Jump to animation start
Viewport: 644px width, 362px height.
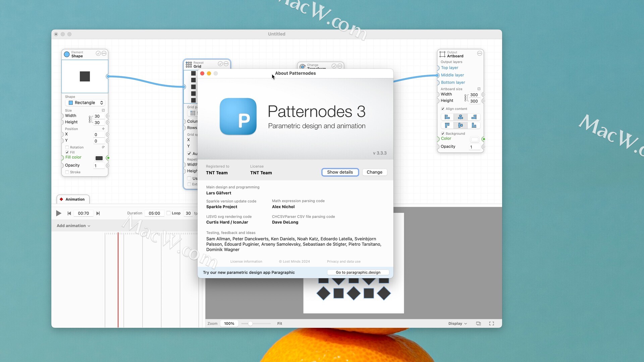tap(69, 213)
